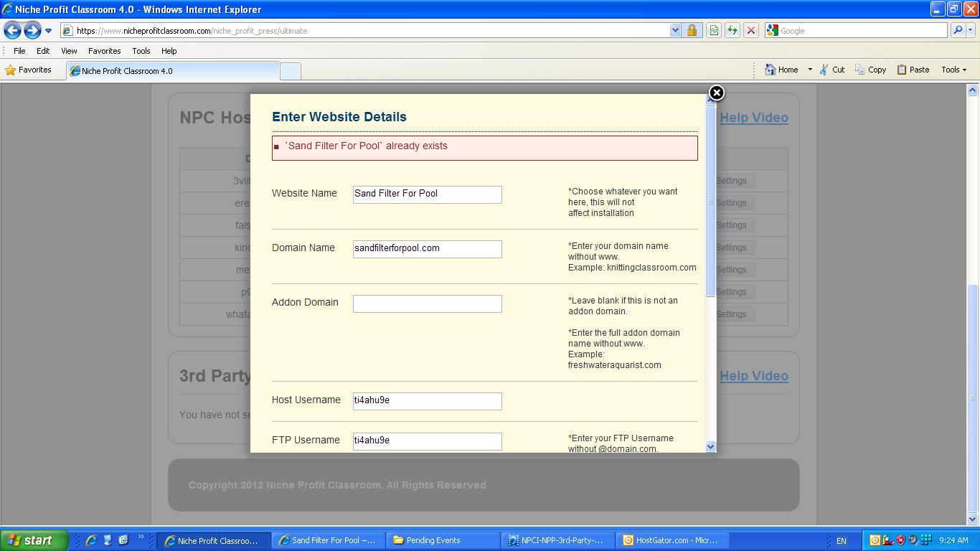Click the Back navigation arrow
The image size is (980, 551).
pos(12,30)
